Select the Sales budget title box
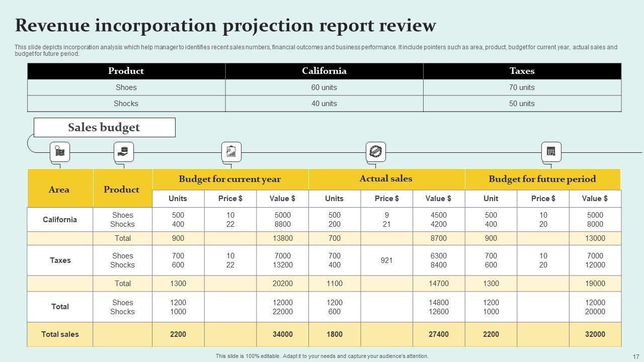This screenshot has height=362, width=644. [104, 128]
